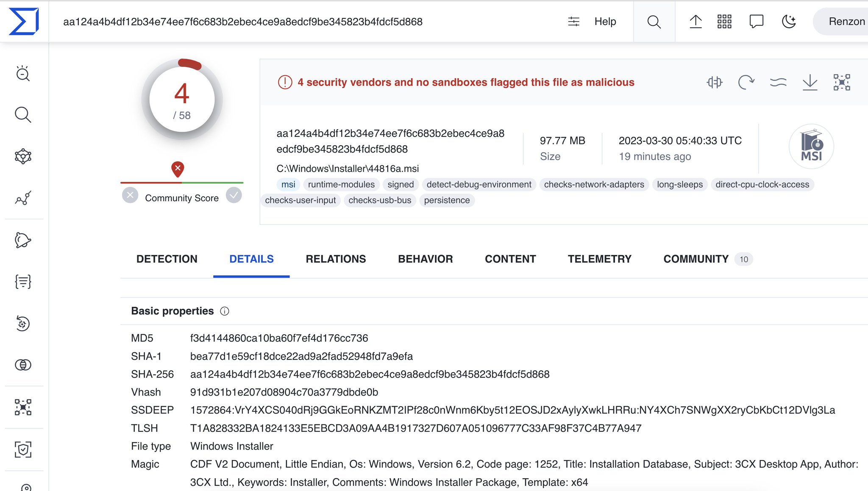Click the MD5 value f3d4144860ca10ba60f7ef4d176cc736

coord(279,338)
